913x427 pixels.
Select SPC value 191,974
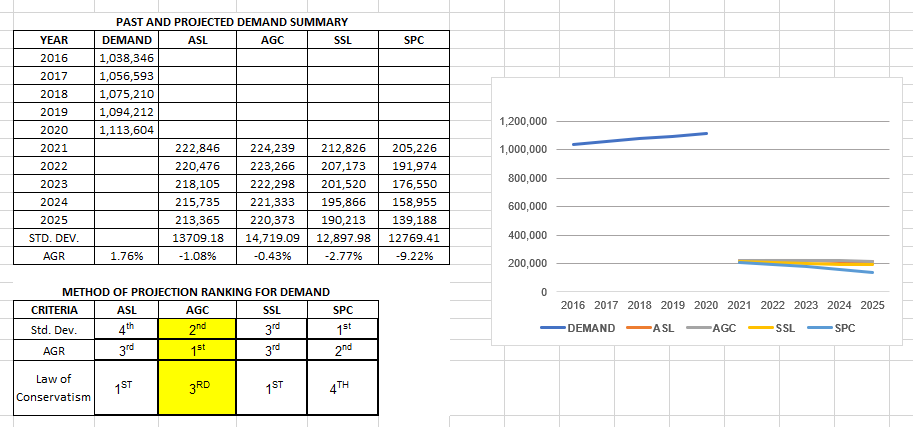tap(414, 166)
